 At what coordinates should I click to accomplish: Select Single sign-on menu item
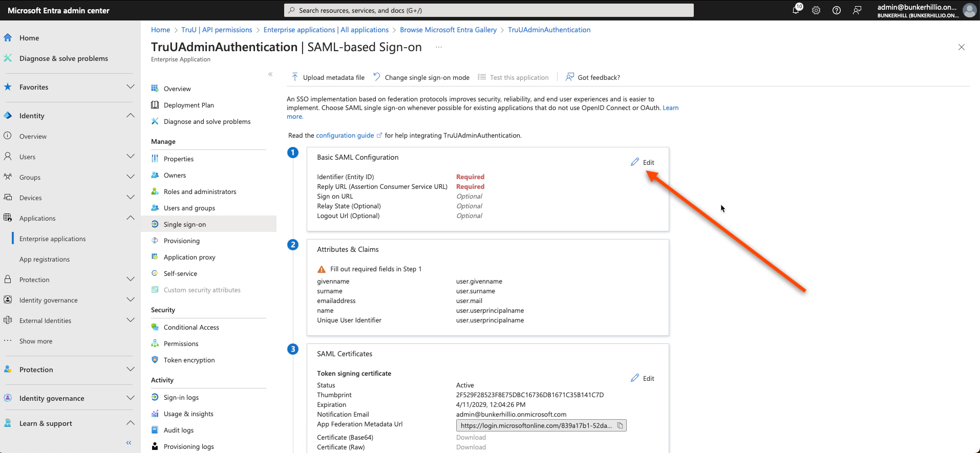pyautogui.click(x=209, y=224)
